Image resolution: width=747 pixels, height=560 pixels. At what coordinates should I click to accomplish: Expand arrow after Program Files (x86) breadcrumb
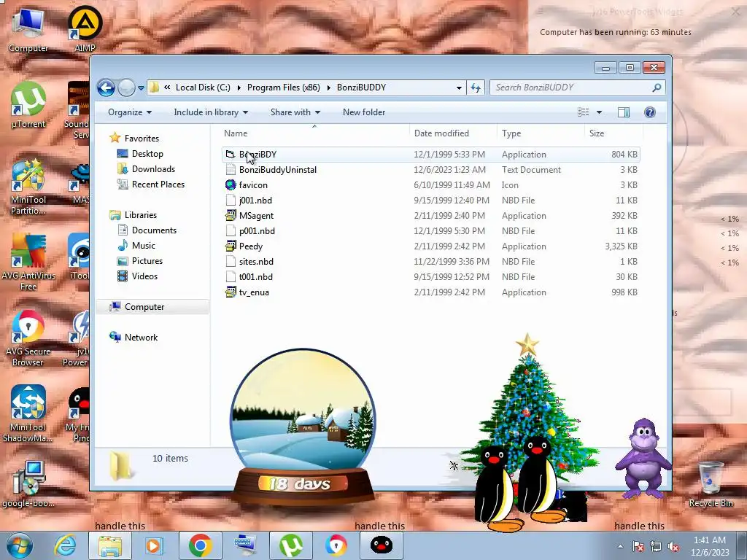(x=328, y=87)
